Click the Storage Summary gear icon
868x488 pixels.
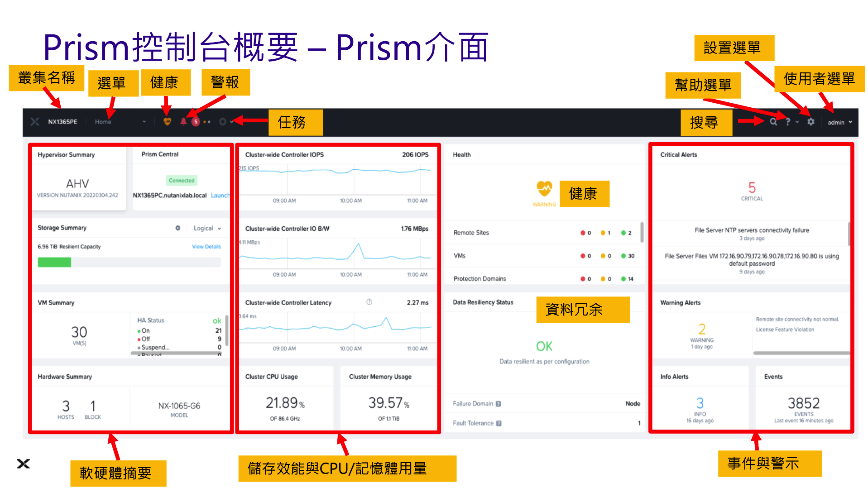coord(177,228)
